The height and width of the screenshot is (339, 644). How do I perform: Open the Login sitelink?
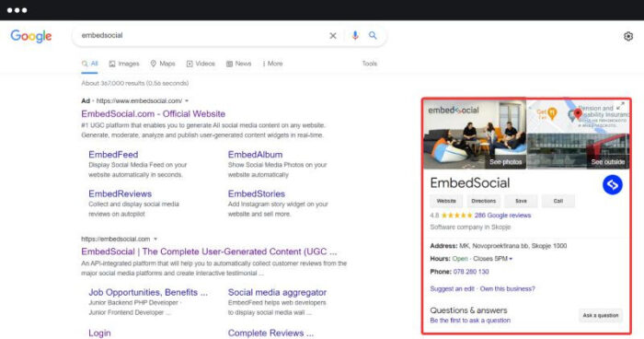point(99,333)
